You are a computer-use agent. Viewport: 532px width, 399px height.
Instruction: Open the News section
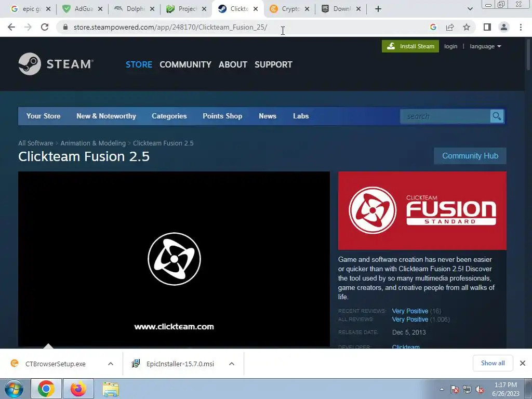(268, 116)
